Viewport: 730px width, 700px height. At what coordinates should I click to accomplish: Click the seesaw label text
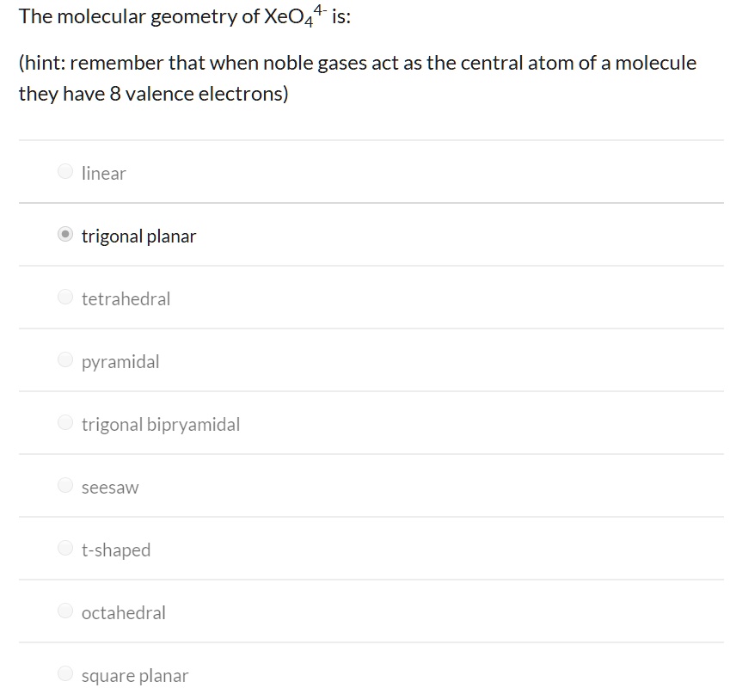(109, 487)
